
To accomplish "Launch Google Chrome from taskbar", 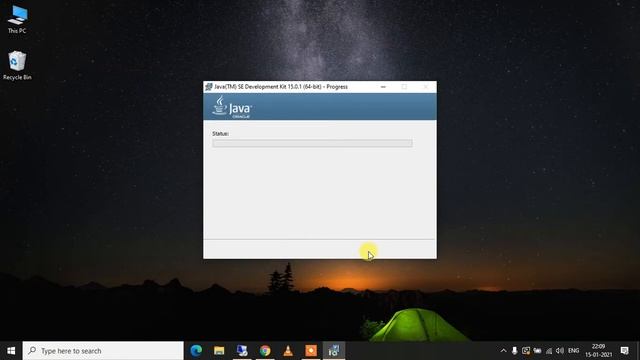I will 265,351.
